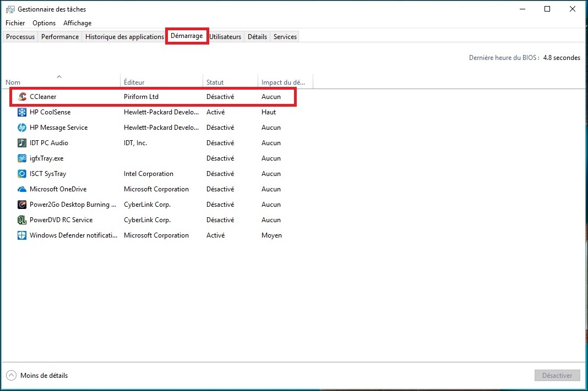This screenshot has width=588, height=391.
Task: Switch to the Performance tab
Action: click(x=59, y=36)
